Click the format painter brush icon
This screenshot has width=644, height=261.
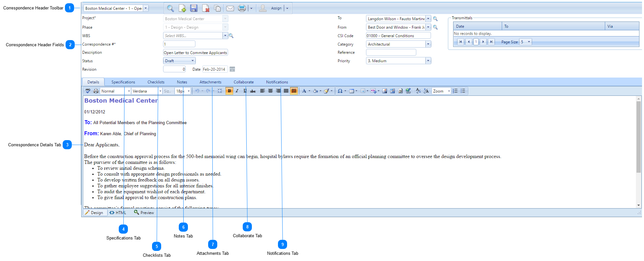(326, 91)
